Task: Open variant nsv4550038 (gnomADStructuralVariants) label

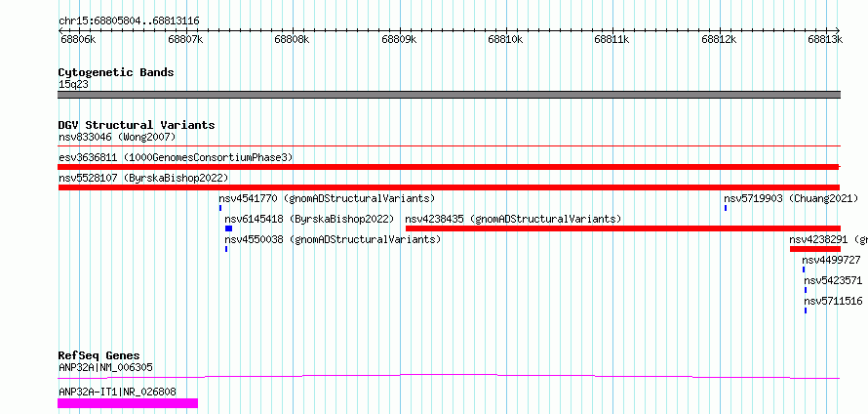Action: (x=333, y=239)
